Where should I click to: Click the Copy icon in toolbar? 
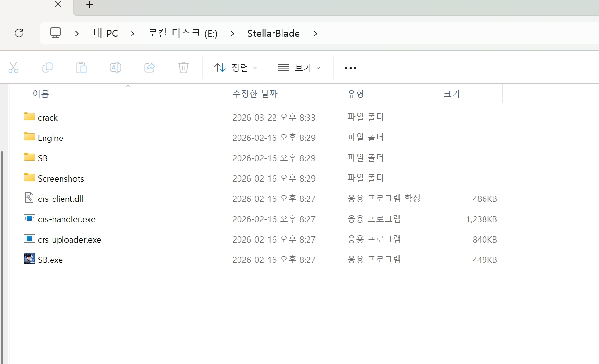47,68
